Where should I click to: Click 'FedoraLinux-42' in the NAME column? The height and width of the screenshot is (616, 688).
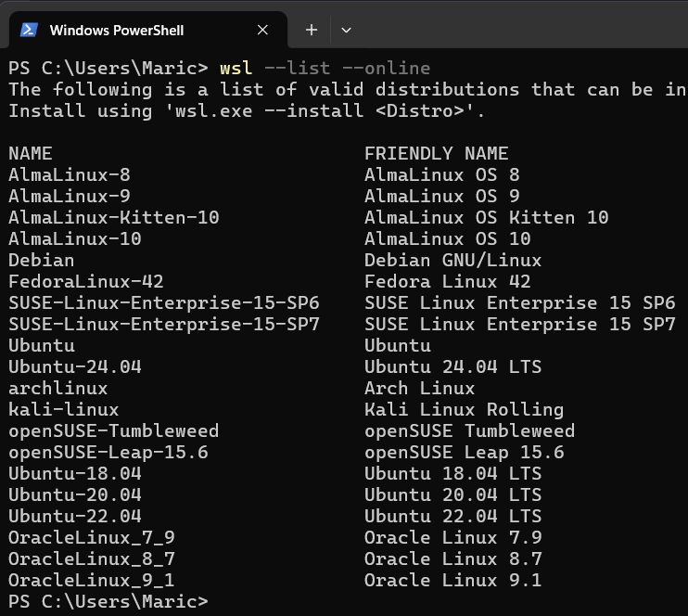click(86, 281)
